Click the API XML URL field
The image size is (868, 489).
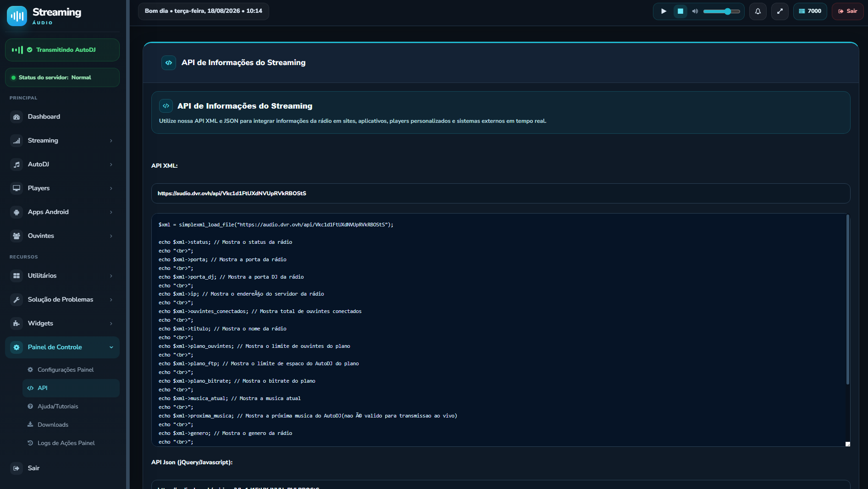pyautogui.click(x=501, y=193)
